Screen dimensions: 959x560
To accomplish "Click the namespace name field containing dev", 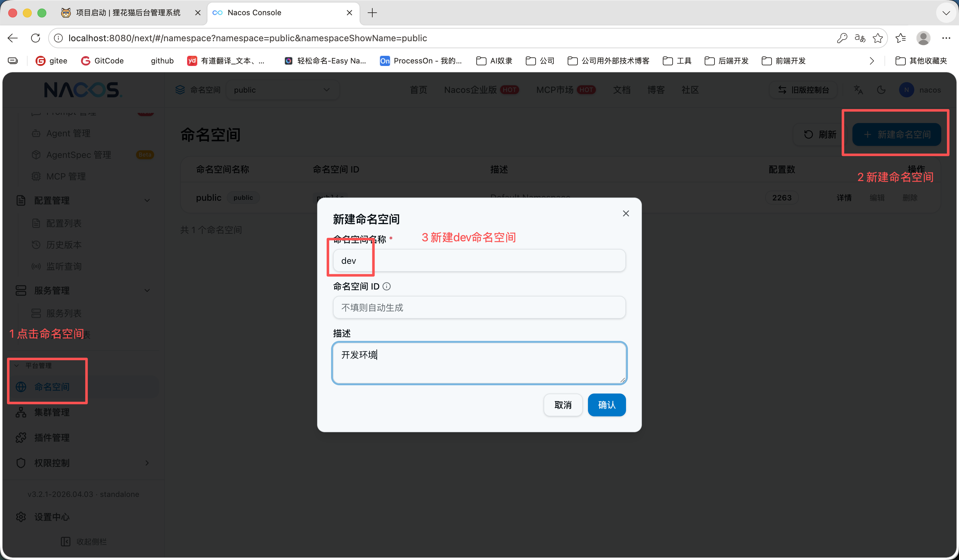I will point(479,261).
